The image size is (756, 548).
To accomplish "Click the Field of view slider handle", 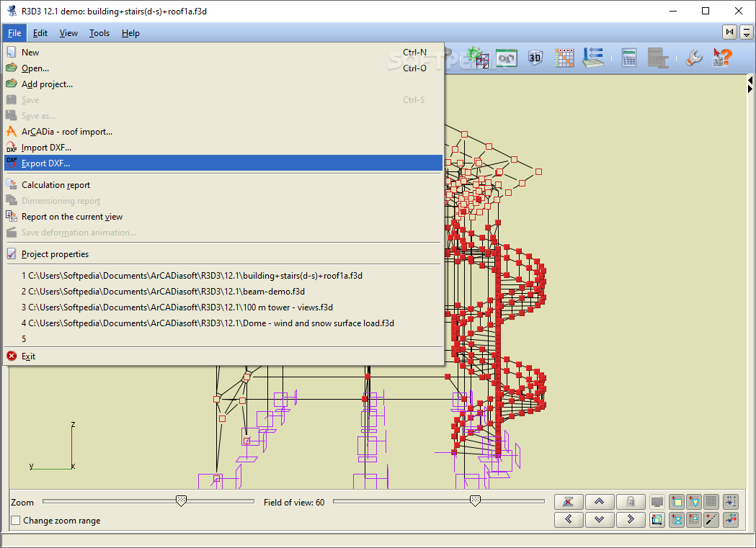I will coord(475,500).
